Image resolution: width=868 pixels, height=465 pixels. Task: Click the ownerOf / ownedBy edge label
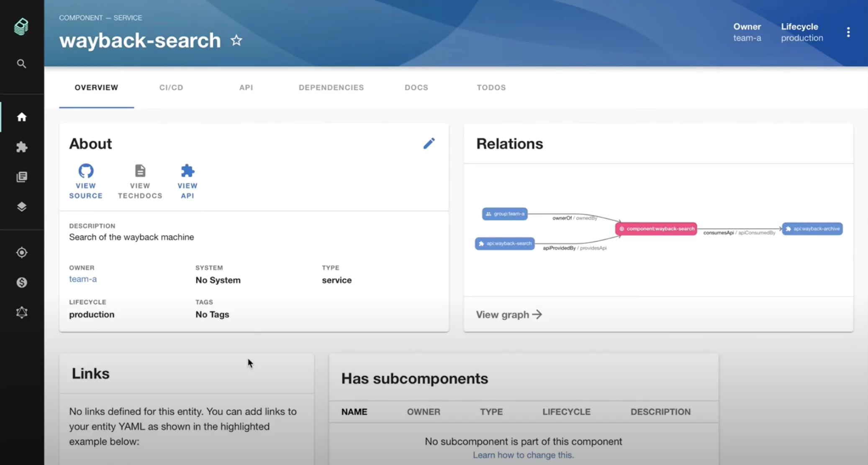[x=575, y=218]
